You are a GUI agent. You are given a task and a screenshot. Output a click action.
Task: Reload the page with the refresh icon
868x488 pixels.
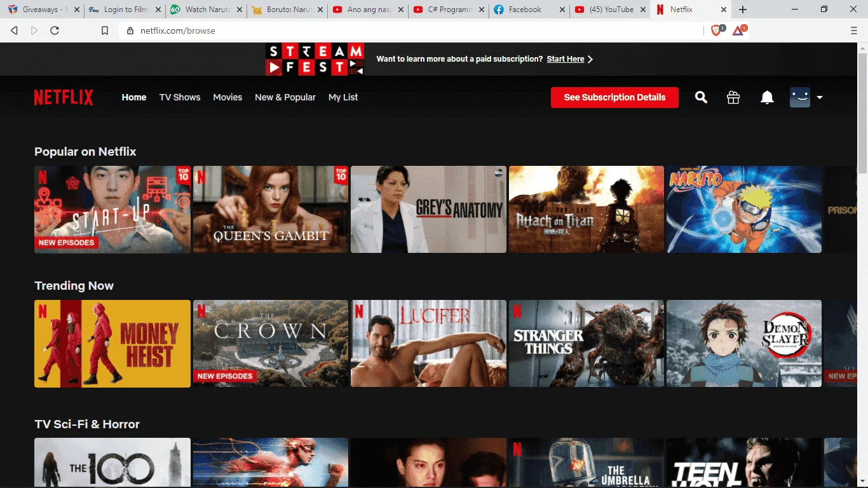pyautogui.click(x=55, y=30)
